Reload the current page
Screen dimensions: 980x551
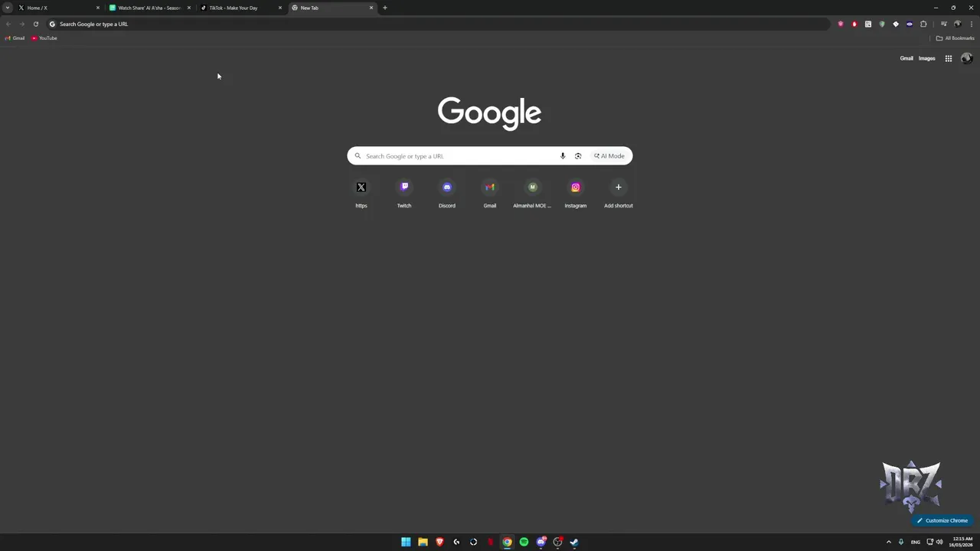[x=35, y=24]
